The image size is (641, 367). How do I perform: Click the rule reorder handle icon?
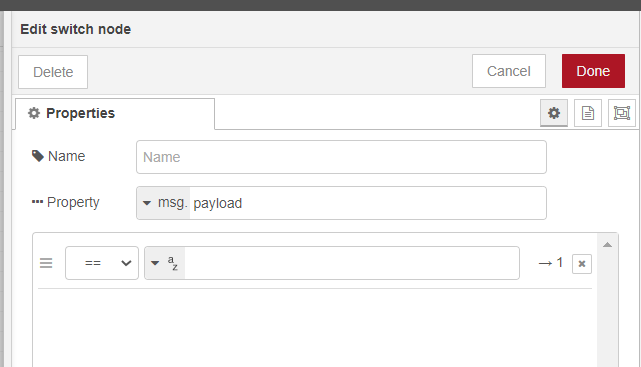click(46, 263)
